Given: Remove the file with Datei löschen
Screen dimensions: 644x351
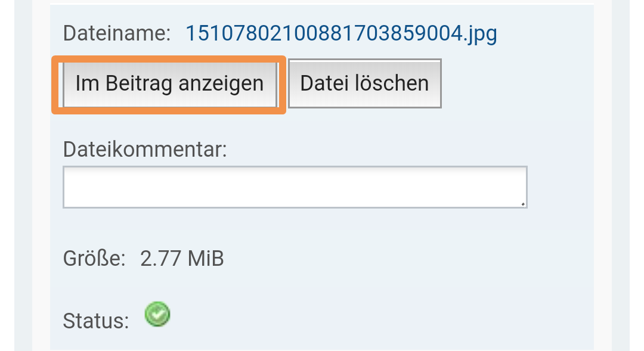Looking at the screenshot, I should 364,83.
